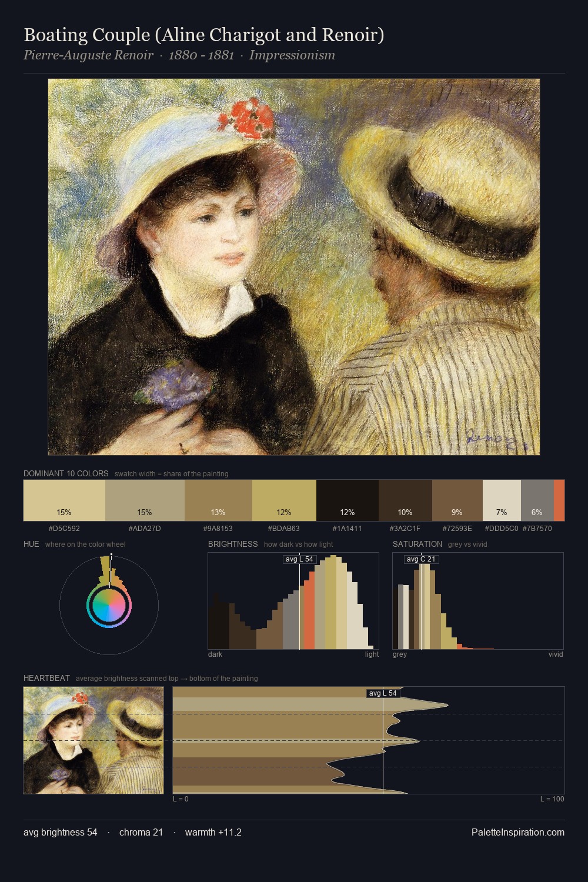Click the 'chroma 21' footer stat

coord(141,833)
